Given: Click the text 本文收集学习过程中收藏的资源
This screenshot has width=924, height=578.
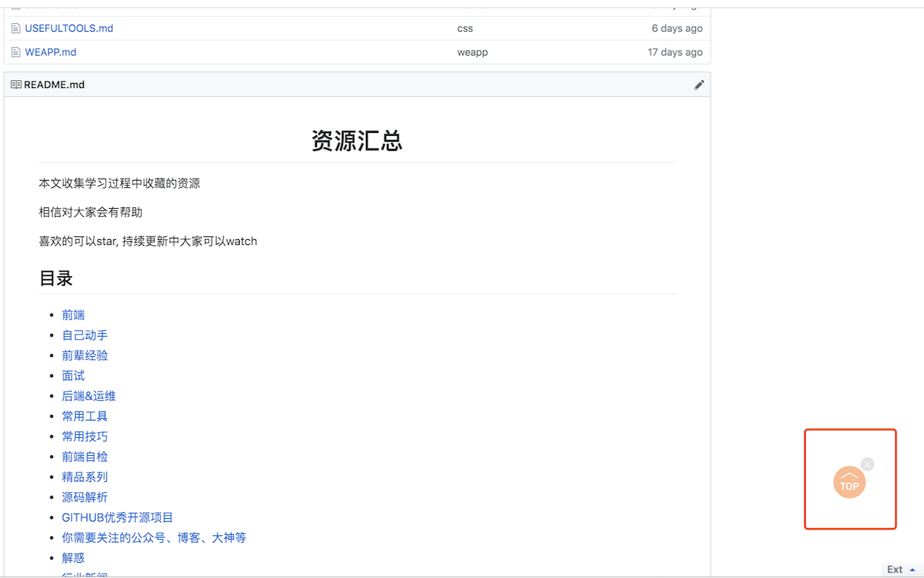Looking at the screenshot, I should click(x=120, y=184).
